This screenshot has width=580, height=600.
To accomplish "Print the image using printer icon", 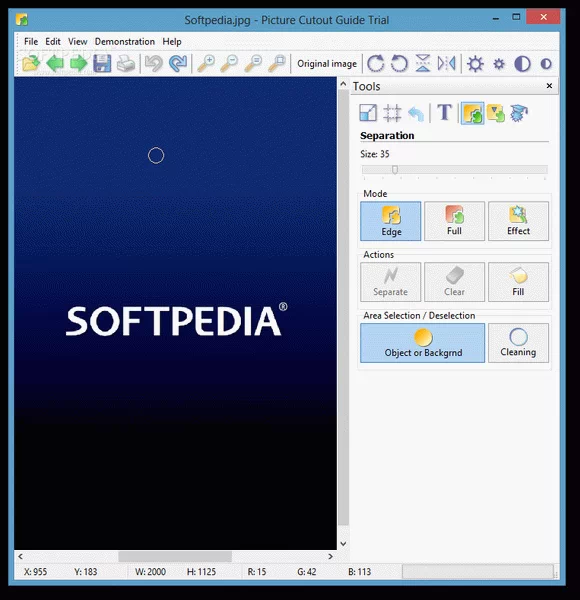I will point(126,64).
